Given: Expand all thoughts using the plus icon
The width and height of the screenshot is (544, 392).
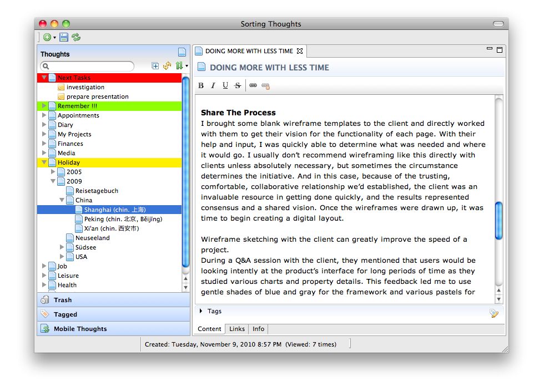Looking at the screenshot, I should click(x=155, y=65).
